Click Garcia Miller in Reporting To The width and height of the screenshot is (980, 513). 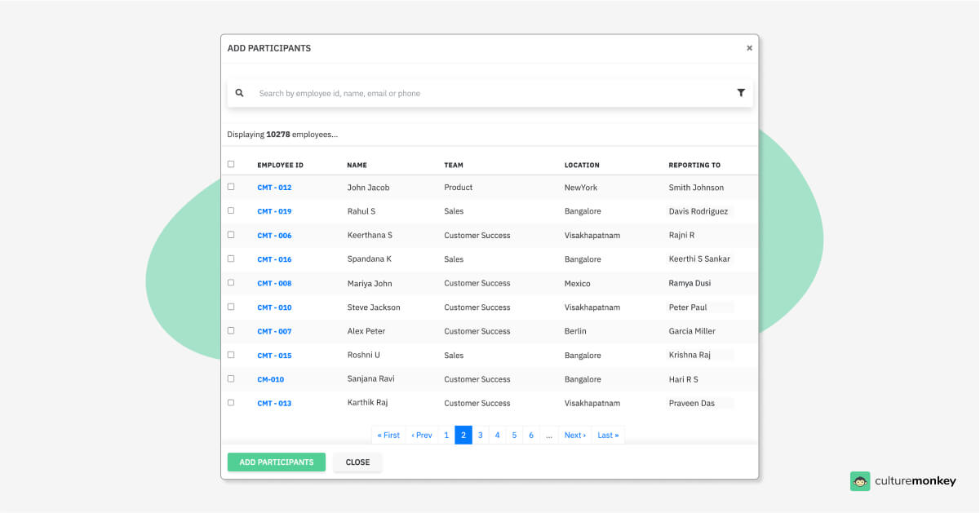pyautogui.click(x=692, y=331)
